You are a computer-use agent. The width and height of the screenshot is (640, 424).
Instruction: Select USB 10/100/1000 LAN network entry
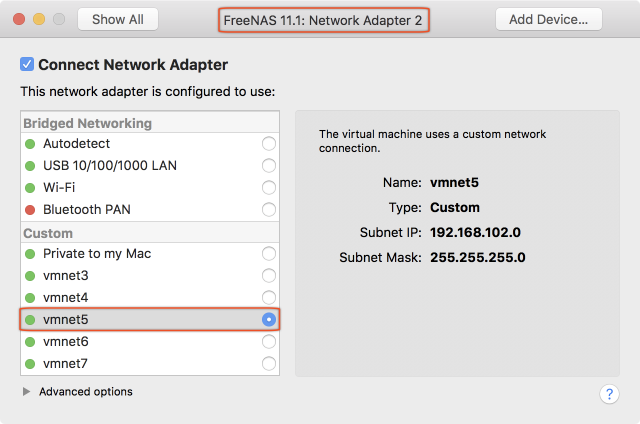pos(110,165)
